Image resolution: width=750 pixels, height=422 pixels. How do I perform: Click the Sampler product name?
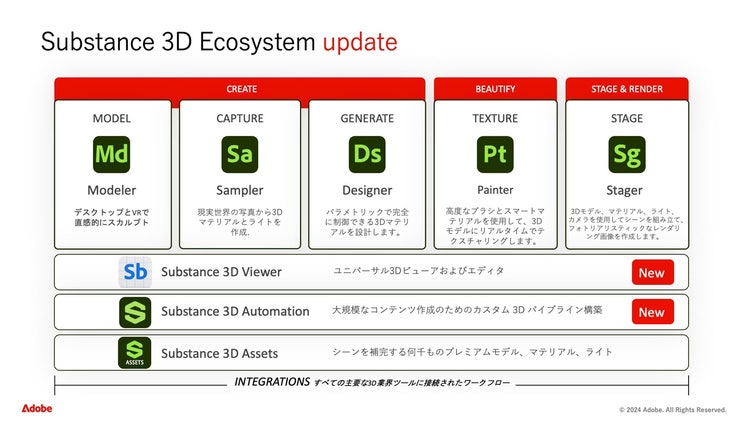(240, 190)
